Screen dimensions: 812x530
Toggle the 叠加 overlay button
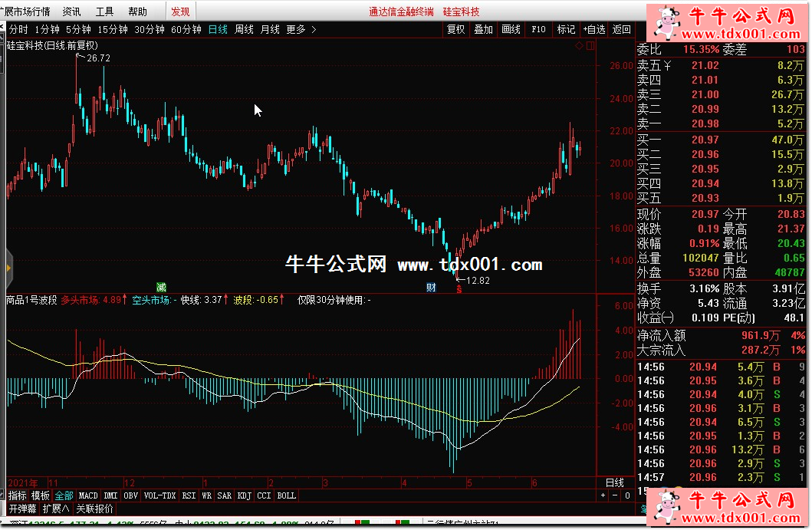(x=483, y=29)
